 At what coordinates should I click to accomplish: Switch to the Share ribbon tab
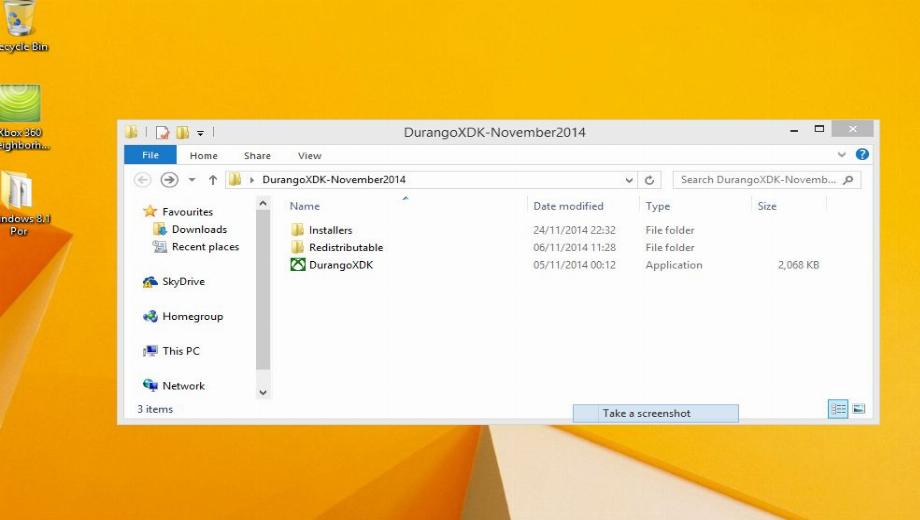coord(257,156)
